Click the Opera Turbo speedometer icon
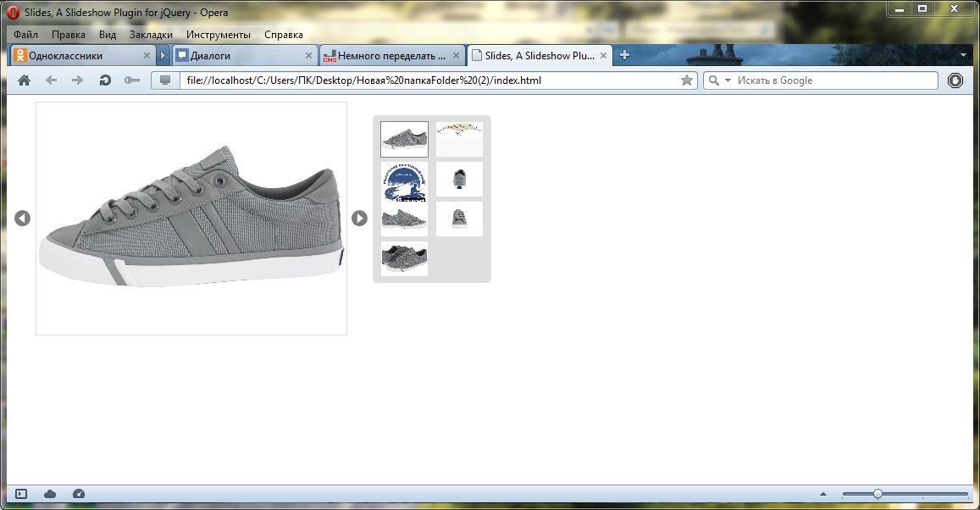Image resolution: width=980 pixels, height=510 pixels. (x=79, y=494)
